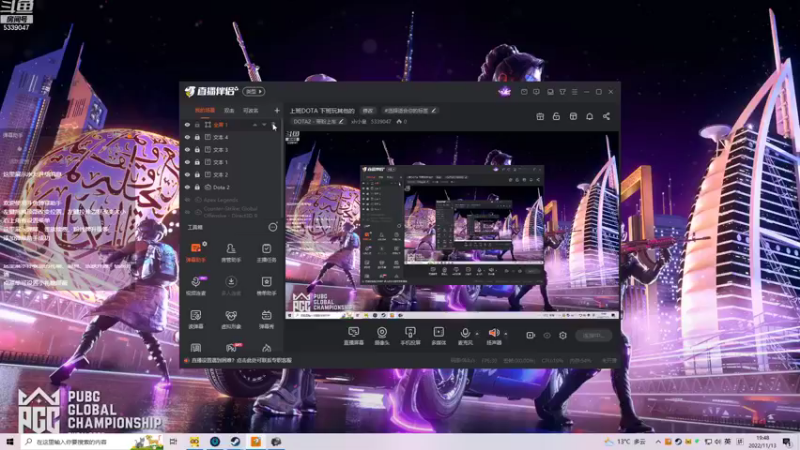Open the bell notifications icon in the header
The height and width of the screenshot is (450, 800).
589,116
